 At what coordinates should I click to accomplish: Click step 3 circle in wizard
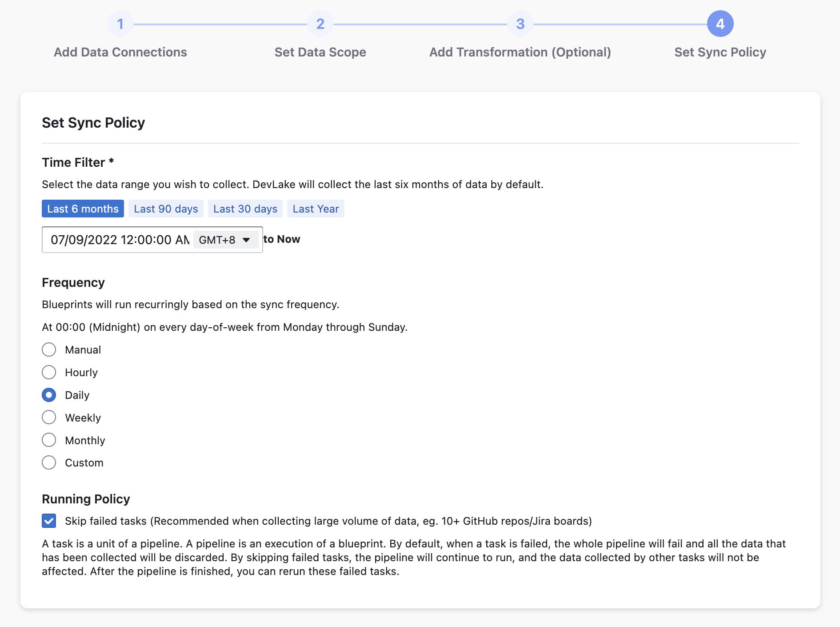point(520,24)
